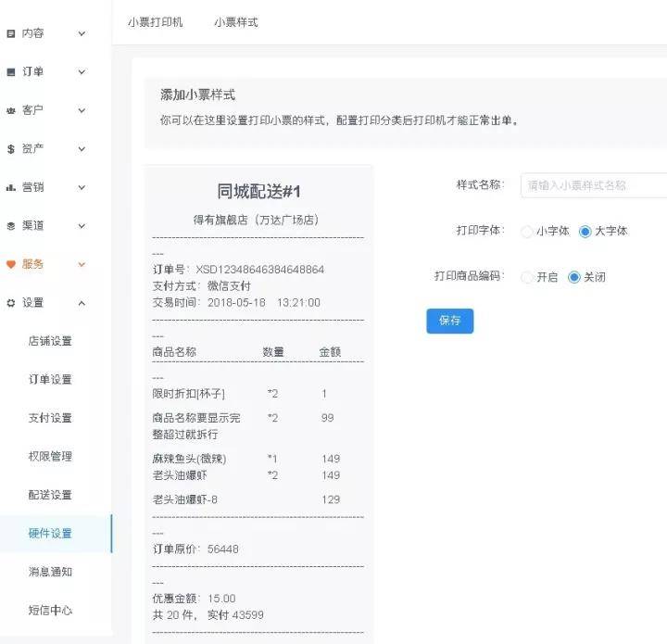Open 配送设置 in the settings submenu
Viewport: 667px width, 644px height.
click(x=50, y=495)
